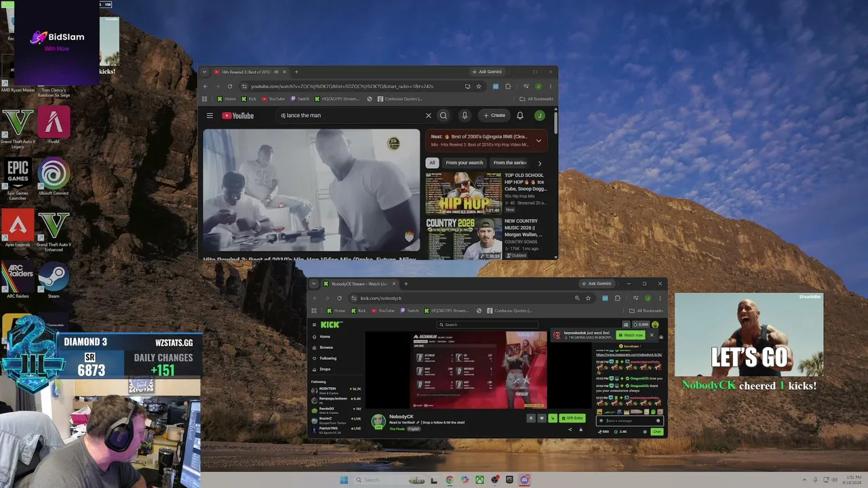Click the YouTube search magnifier button
This screenshot has width=868, height=488.
[x=443, y=116]
